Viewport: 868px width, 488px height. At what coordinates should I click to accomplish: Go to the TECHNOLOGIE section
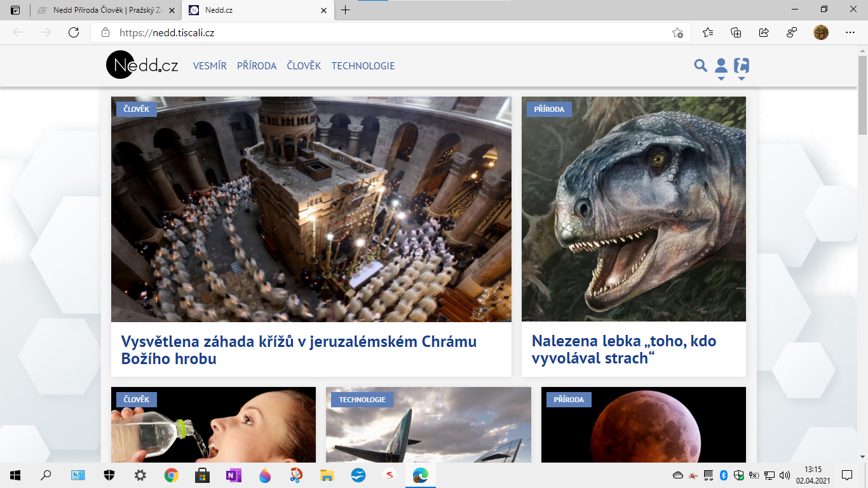(363, 66)
